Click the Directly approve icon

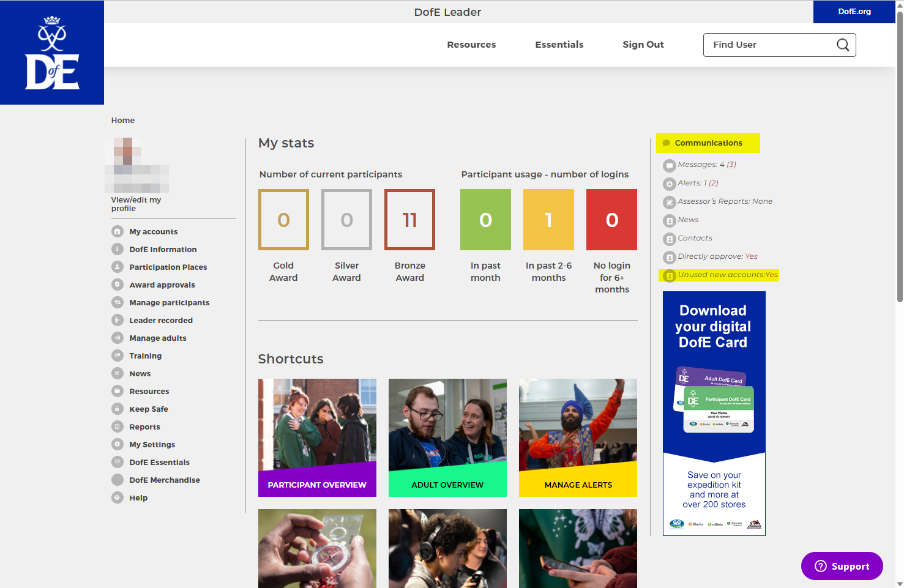(x=670, y=258)
